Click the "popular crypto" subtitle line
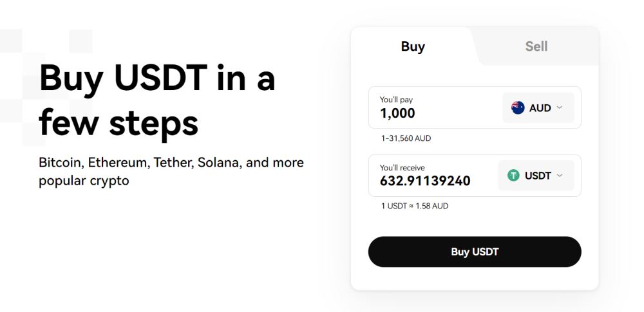The height and width of the screenshot is (312, 644). point(84,181)
